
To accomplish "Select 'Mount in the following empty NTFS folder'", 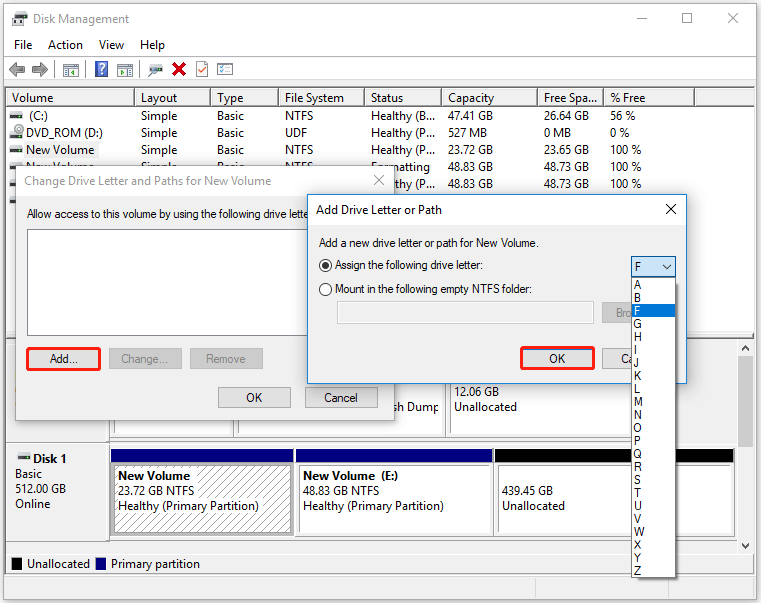I will (x=325, y=289).
